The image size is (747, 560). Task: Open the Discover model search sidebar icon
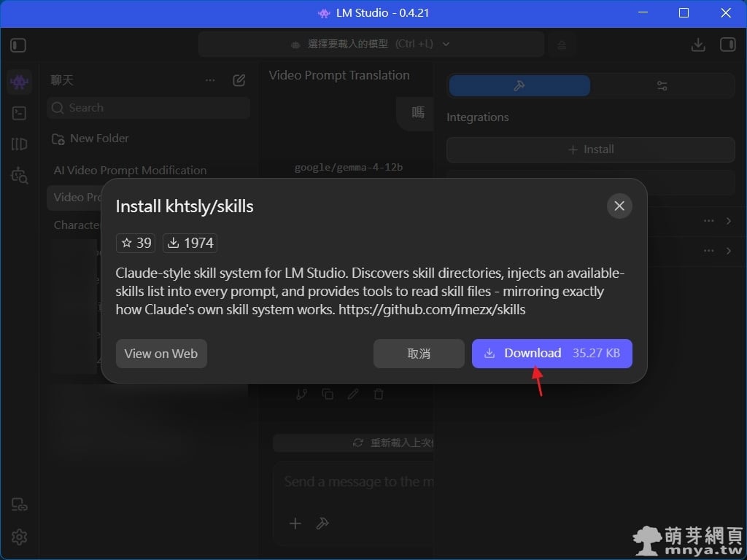tap(19, 175)
